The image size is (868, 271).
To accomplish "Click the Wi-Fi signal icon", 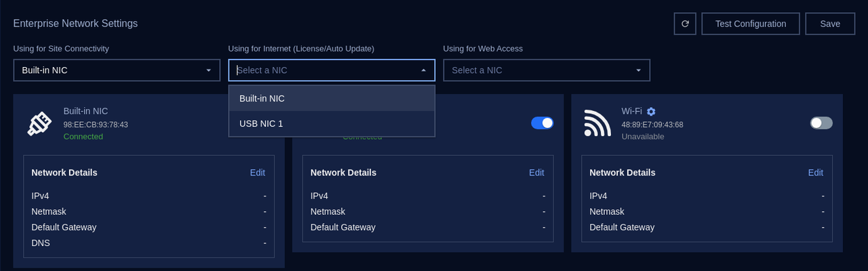I will coord(597,123).
